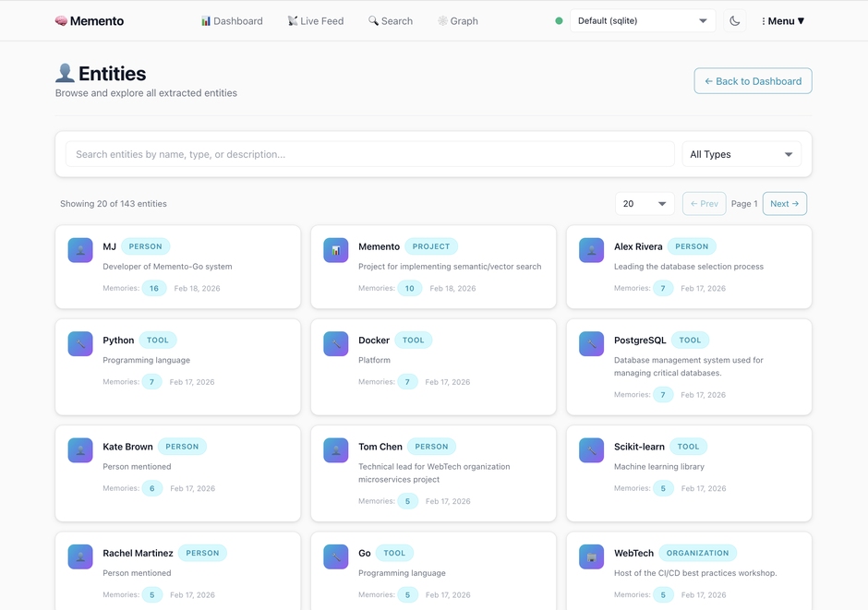Open the Scikit-learn entity name
868x610 pixels.
tap(639, 447)
